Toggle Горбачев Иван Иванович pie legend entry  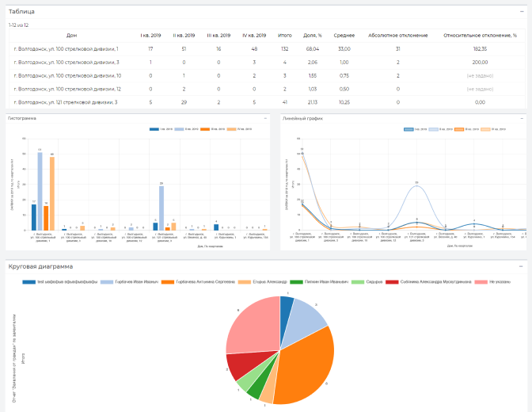click(x=129, y=282)
